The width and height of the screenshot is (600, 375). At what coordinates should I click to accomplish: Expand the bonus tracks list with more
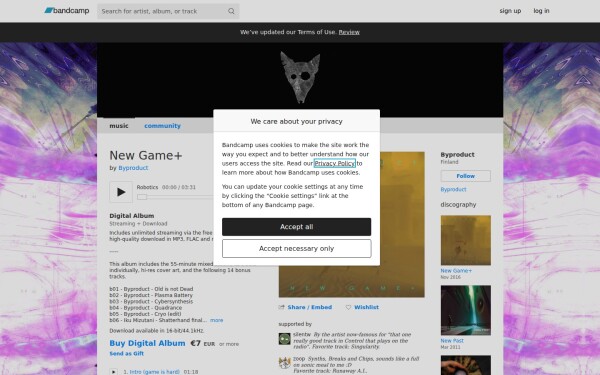point(217,320)
